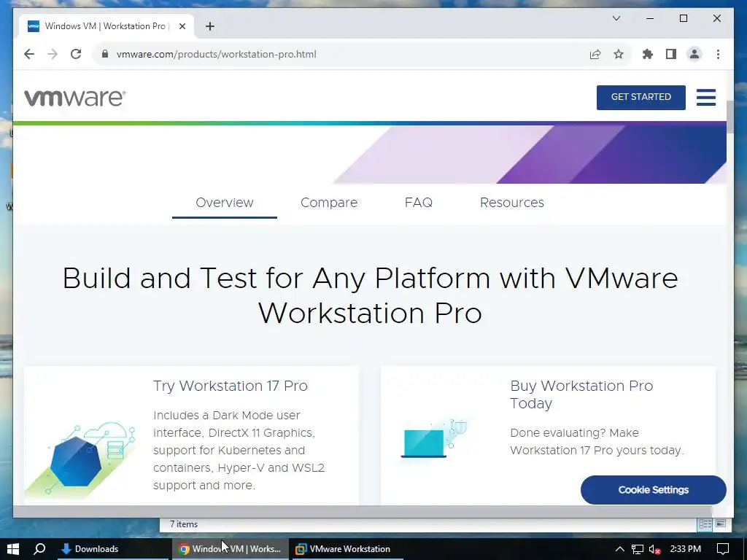This screenshot has height=560, width=747.
Task: Bookmark this page with star icon
Action: [x=619, y=54]
